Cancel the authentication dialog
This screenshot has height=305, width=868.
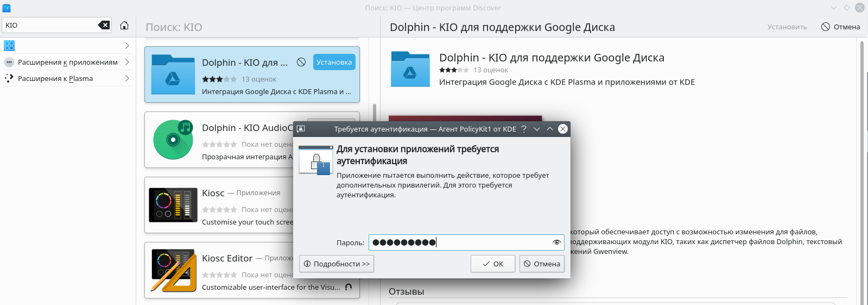tap(542, 264)
